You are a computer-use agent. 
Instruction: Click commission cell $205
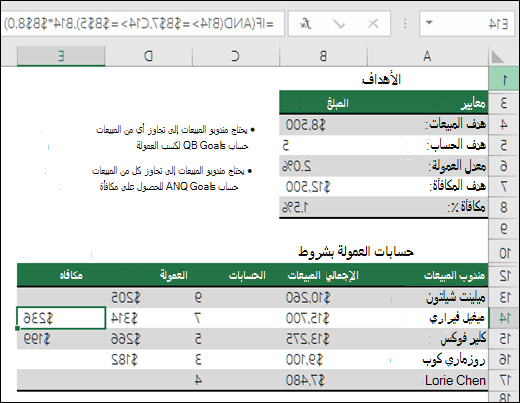[149, 298]
